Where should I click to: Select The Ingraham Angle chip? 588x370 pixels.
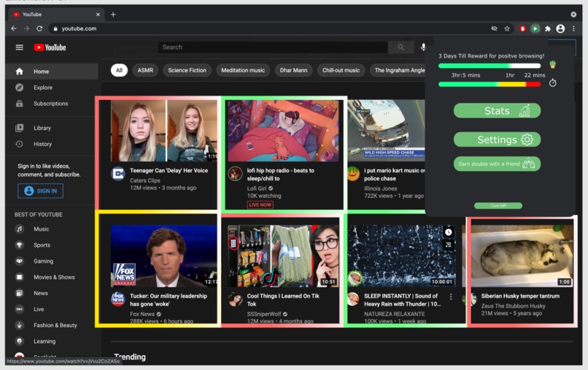pyautogui.click(x=398, y=70)
